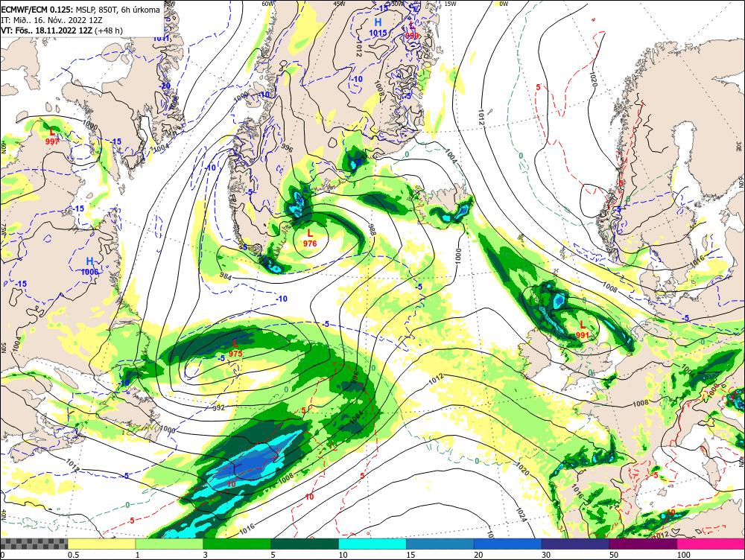The height and width of the screenshot is (560, 745).
Task: Click the '0W' longitude label
Action: click(x=504, y=4)
